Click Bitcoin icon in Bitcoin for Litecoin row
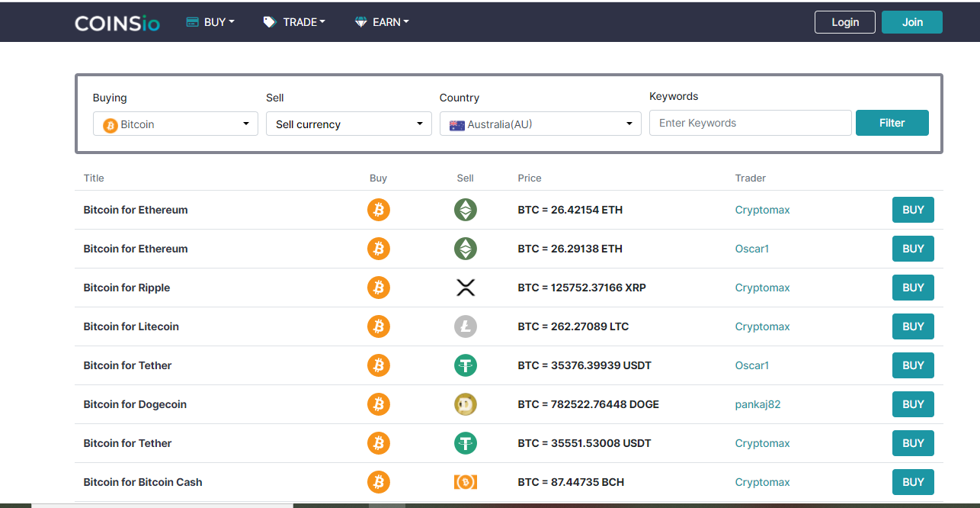The width and height of the screenshot is (980, 508). tap(379, 326)
